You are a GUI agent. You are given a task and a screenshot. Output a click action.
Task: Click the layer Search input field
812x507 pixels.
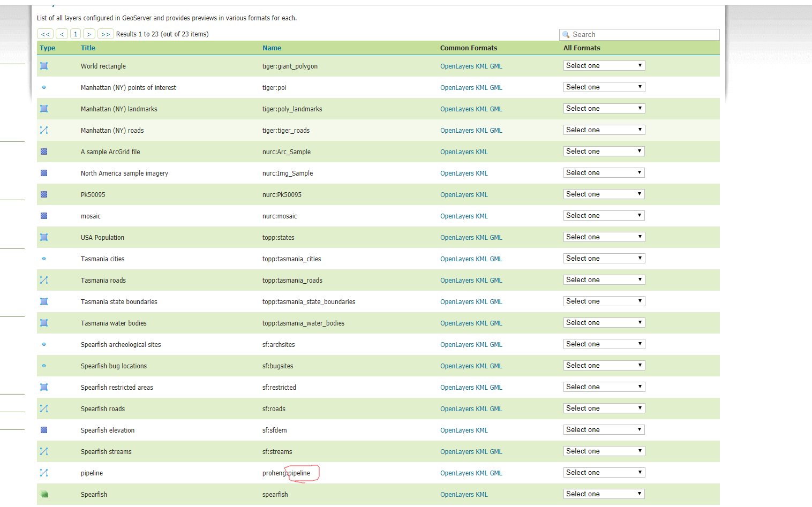tap(643, 34)
